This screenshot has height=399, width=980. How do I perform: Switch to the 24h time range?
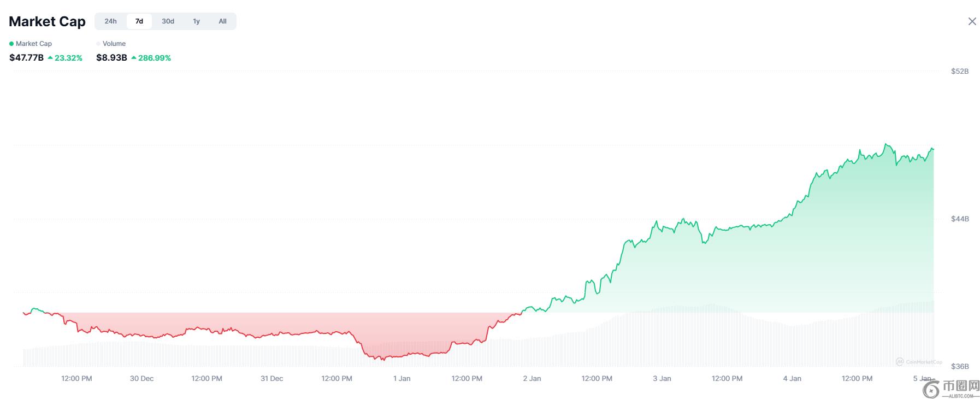[110, 21]
